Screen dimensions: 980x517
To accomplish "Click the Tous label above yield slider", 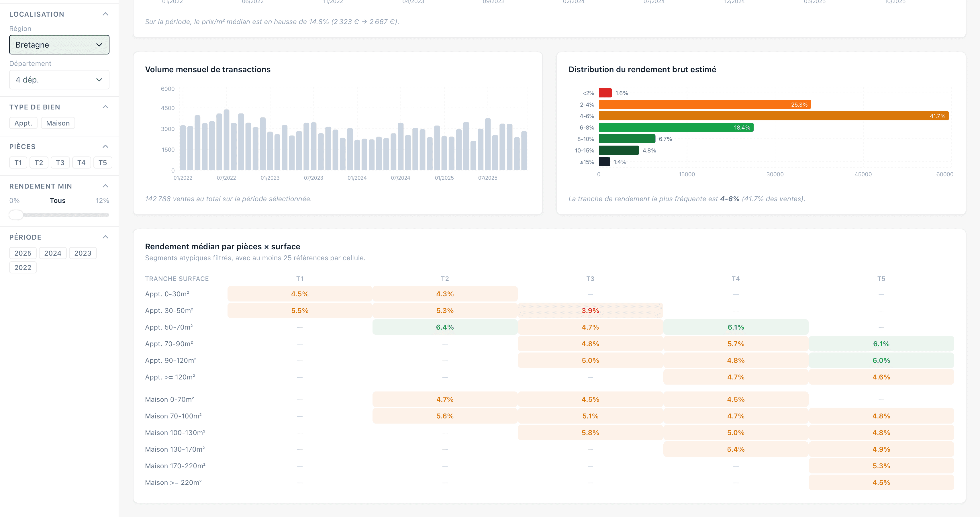I will 57,201.
